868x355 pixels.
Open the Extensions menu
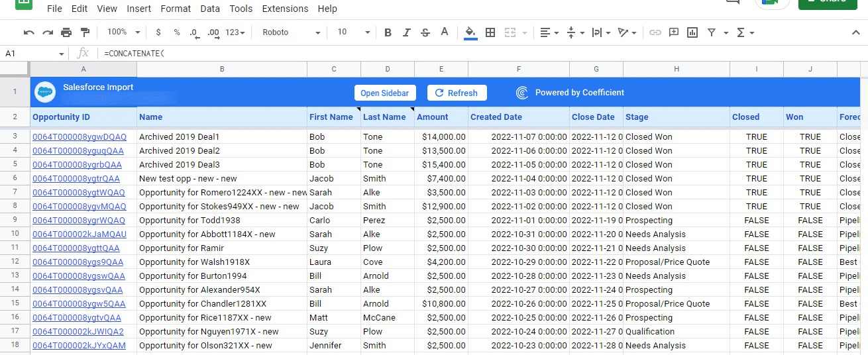pos(285,9)
